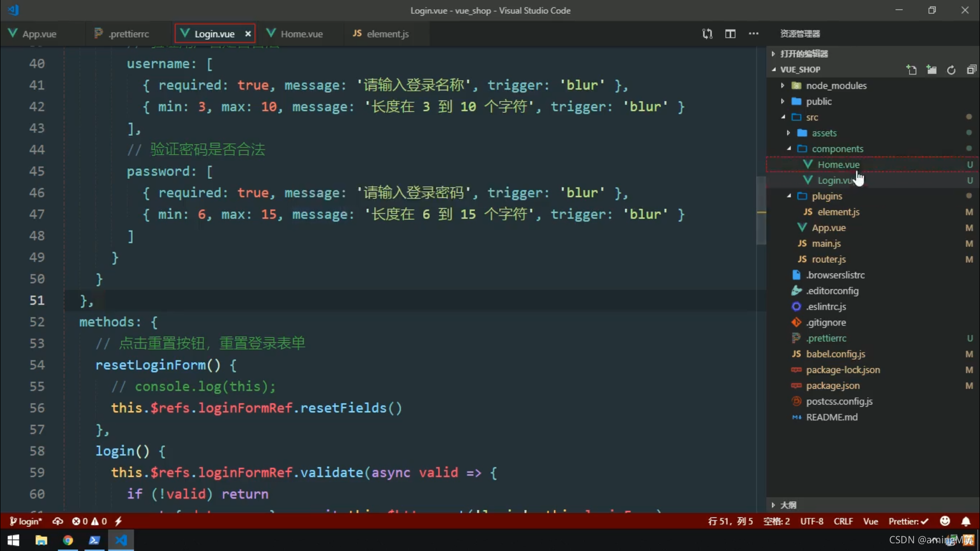The width and height of the screenshot is (980, 551).
Task: Change language mode Vue
Action: pyautogui.click(x=870, y=521)
